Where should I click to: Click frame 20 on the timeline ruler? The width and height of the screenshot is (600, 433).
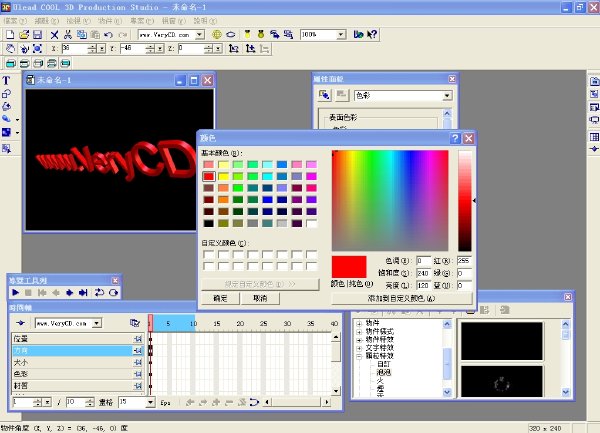click(x=240, y=324)
